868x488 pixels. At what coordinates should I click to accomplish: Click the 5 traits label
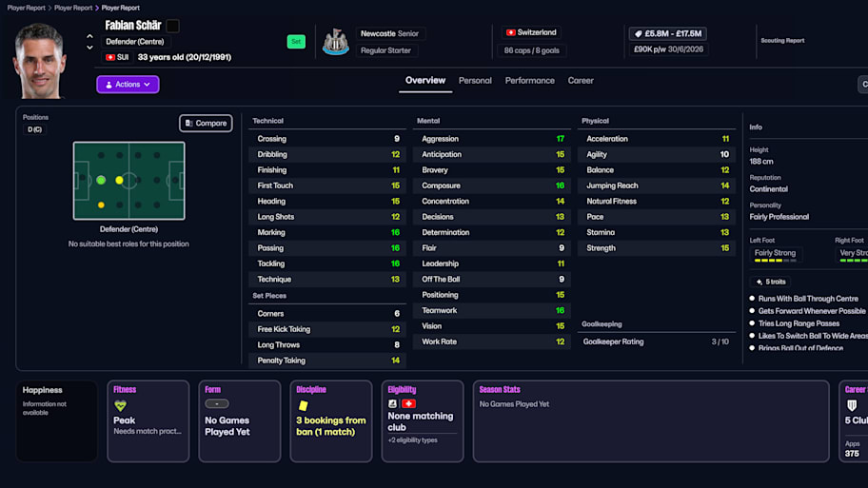click(x=776, y=282)
